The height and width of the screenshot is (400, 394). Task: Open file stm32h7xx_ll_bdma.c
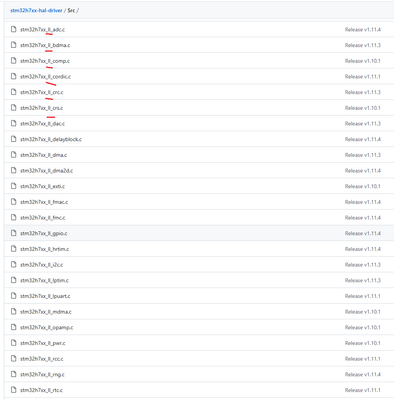[45, 45]
